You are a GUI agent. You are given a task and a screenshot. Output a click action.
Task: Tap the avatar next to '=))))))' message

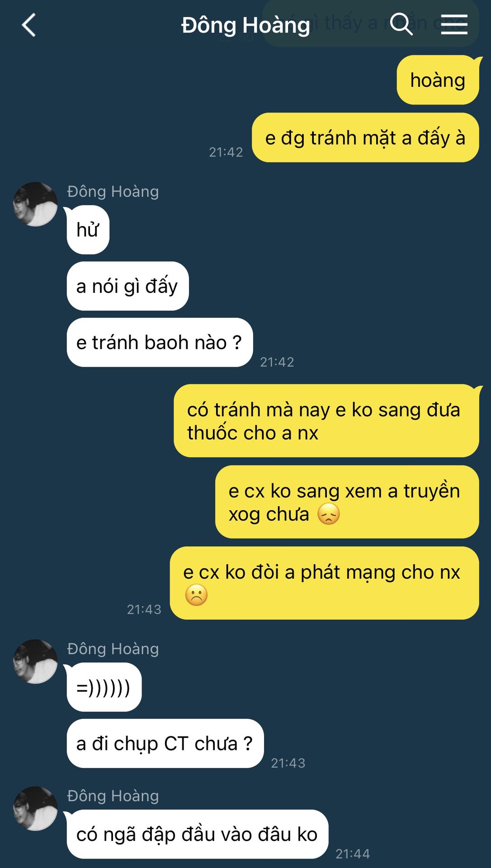pos(35,661)
